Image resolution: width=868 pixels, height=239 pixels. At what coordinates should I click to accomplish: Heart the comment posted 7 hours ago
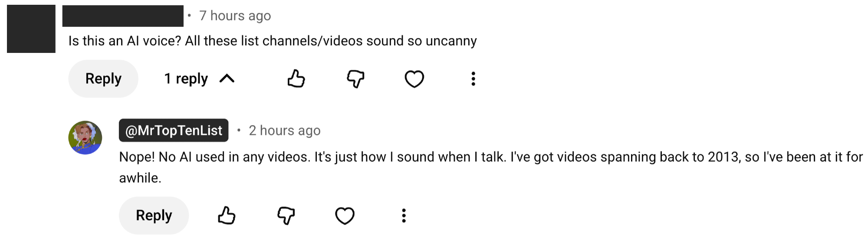pyautogui.click(x=414, y=79)
